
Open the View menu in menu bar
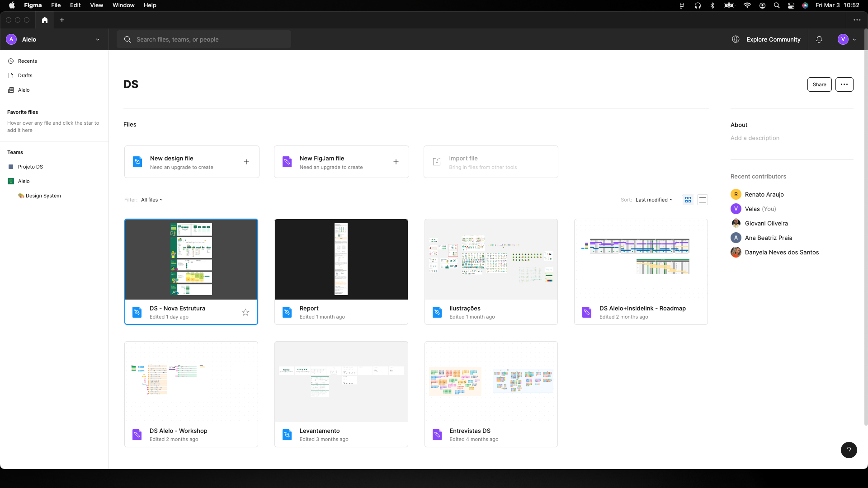96,5
